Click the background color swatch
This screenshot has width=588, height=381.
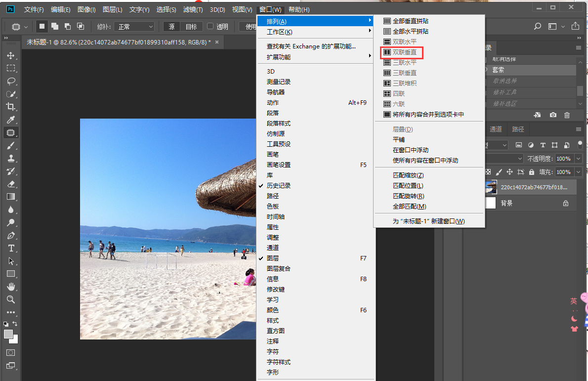[x=15, y=340]
